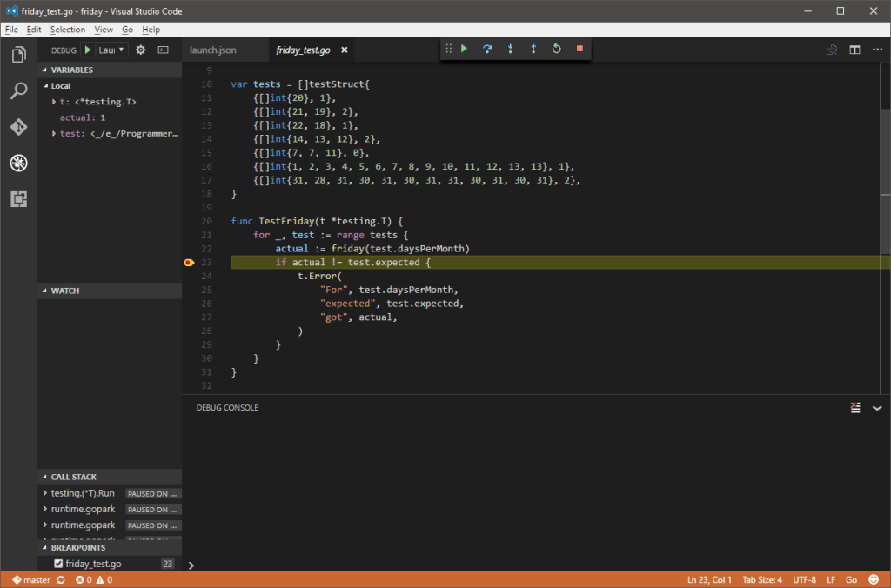Open the Search view icon
891x588 pixels.
18,90
